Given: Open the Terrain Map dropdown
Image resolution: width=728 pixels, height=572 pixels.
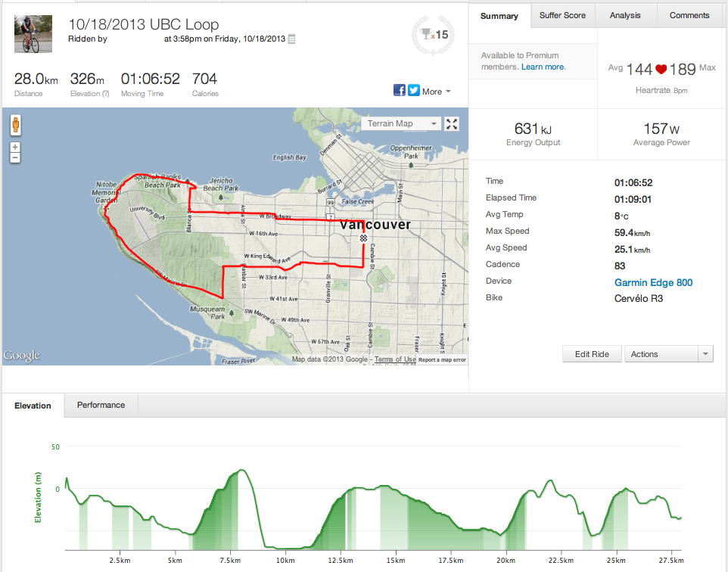Looking at the screenshot, I should (400, 124).
